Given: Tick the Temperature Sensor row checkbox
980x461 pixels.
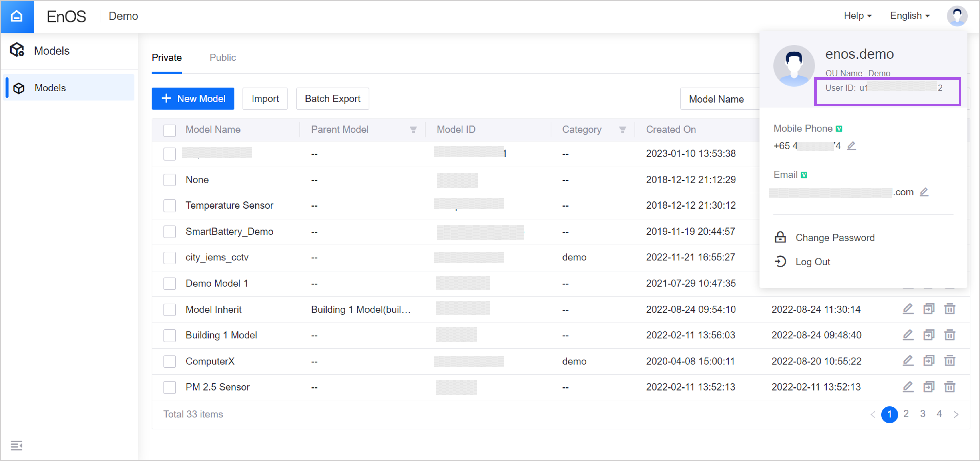Looking at the screenshot, I should (x=169, y=206).
